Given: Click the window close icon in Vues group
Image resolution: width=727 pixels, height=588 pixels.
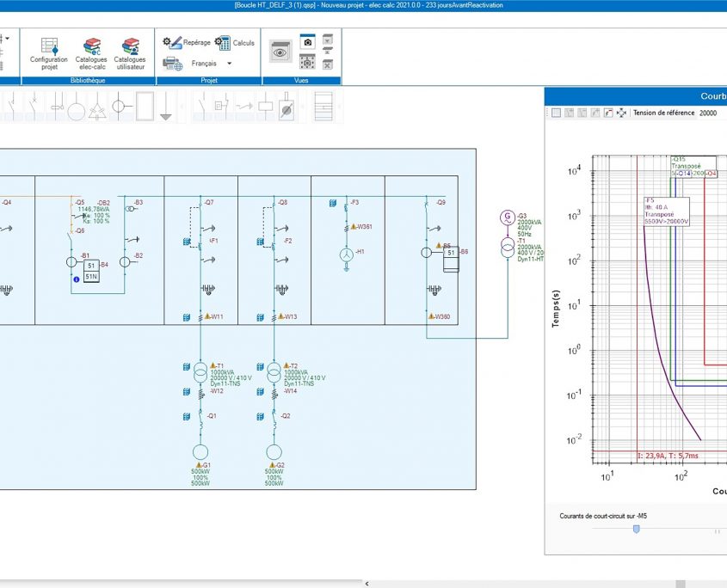Looking at the screenshot, I should point(327,64).
